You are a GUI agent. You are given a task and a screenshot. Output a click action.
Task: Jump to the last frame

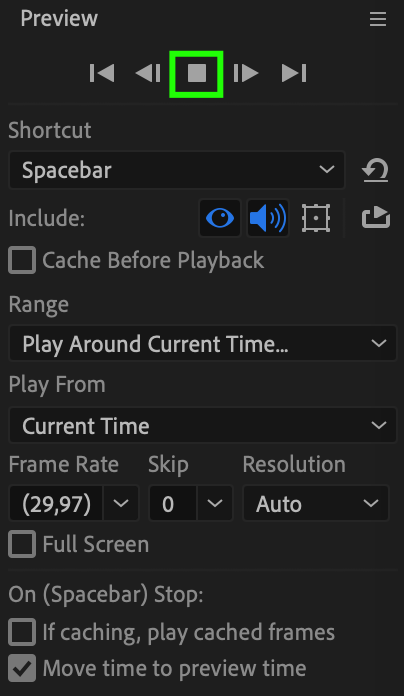294,73
